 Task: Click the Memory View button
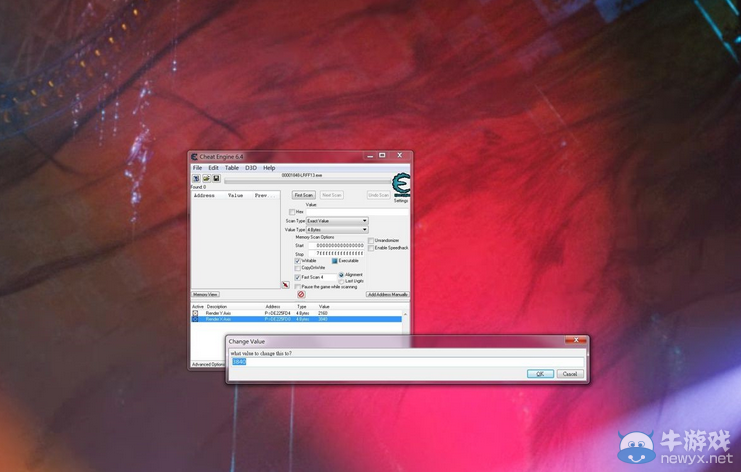[205, 294]
